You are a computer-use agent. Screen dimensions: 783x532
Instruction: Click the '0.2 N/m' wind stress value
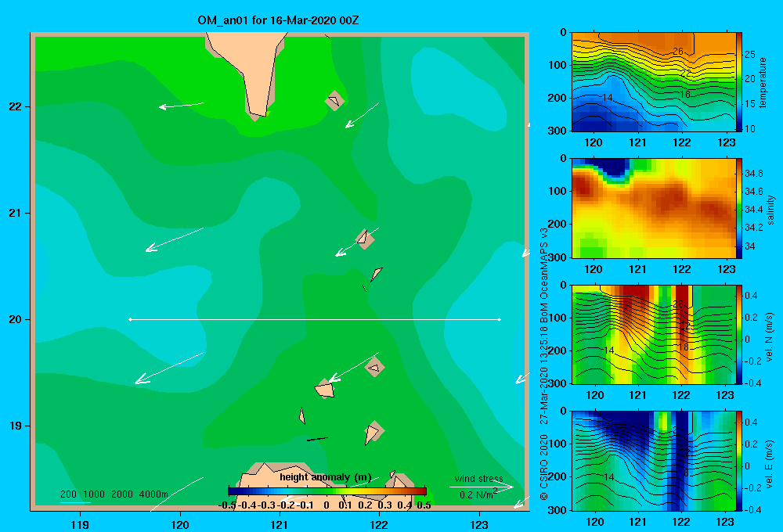(x=478, y=494)
